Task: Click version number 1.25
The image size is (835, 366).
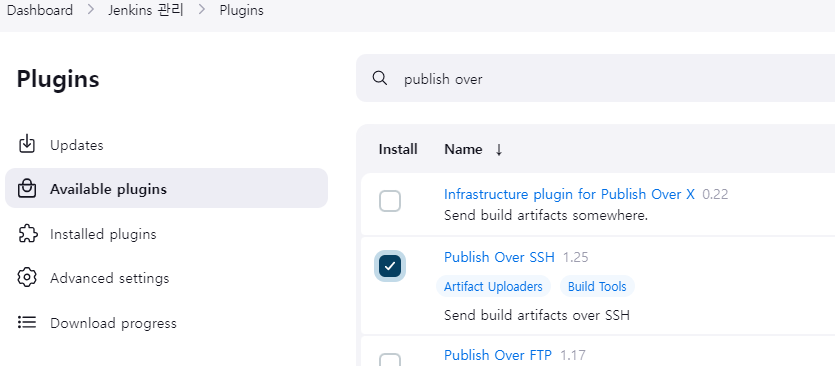Action: 576,257
